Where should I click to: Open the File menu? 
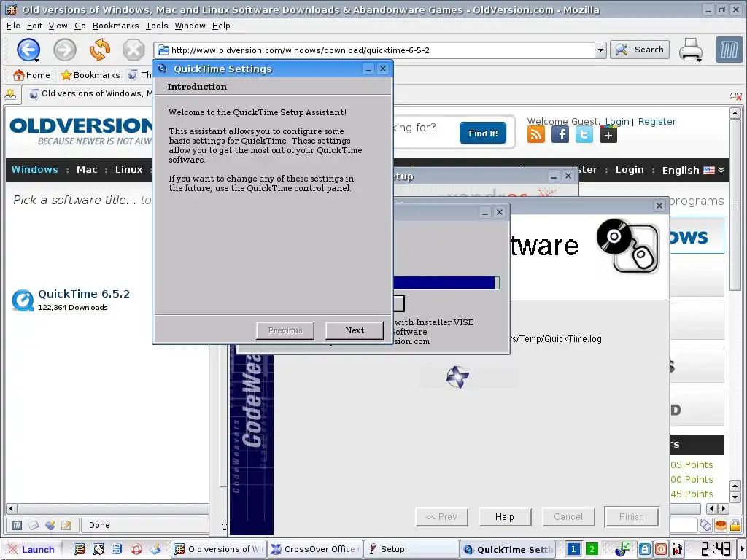coord(13,26)
